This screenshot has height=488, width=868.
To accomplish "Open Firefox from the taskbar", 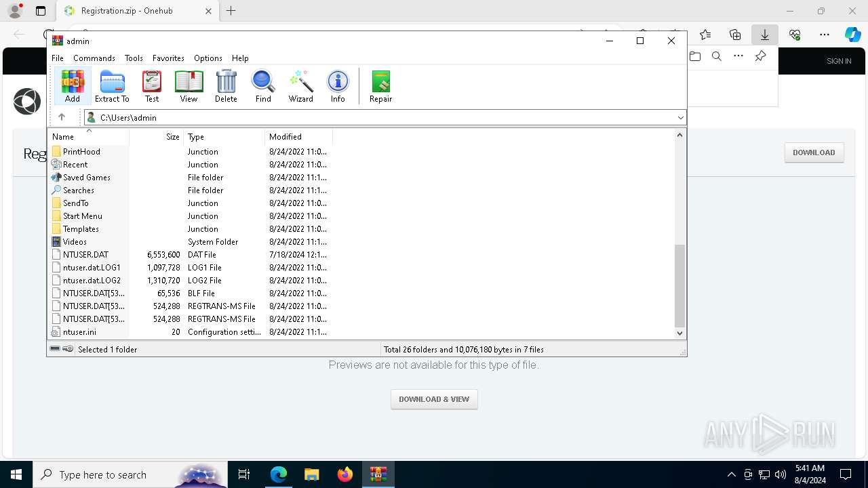I will 345,474.
